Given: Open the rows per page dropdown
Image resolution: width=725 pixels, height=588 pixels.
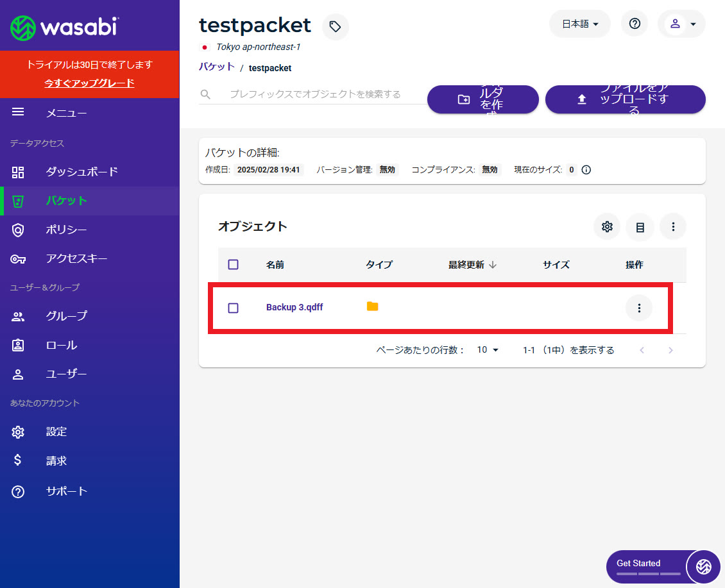Looking at the screenshot, I should pyautogui.click(x=488, y=350).
